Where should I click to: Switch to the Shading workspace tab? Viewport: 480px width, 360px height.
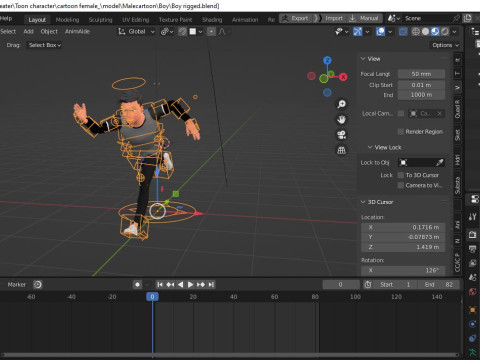coord(212,20)
